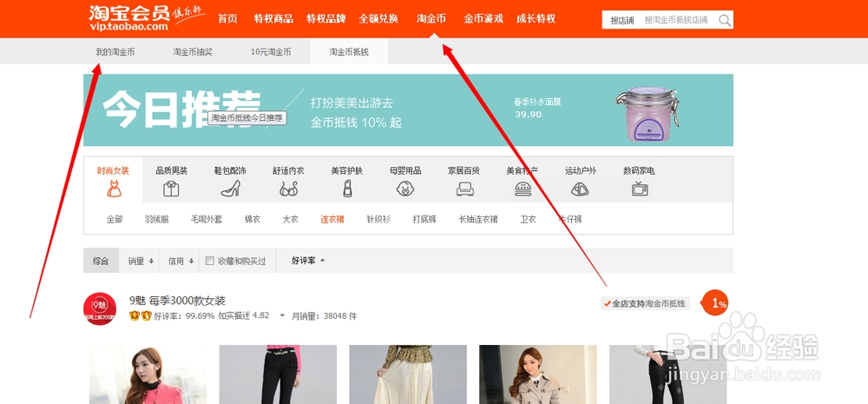Filter by 毛呢外套 subcategory
This screenshot has height=404, width=868.
(x=207, y=220)
